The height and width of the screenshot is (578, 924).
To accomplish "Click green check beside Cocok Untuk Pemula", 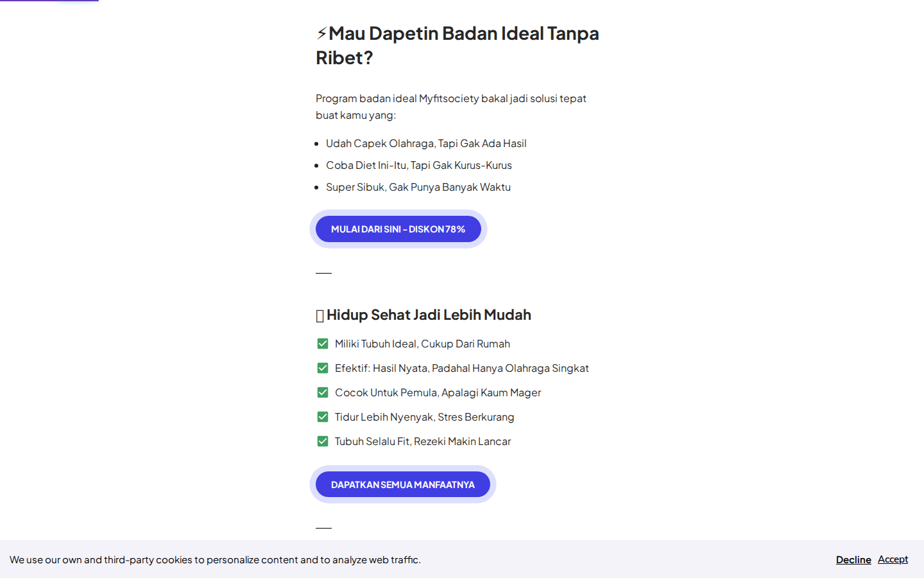I will point(323,392).
